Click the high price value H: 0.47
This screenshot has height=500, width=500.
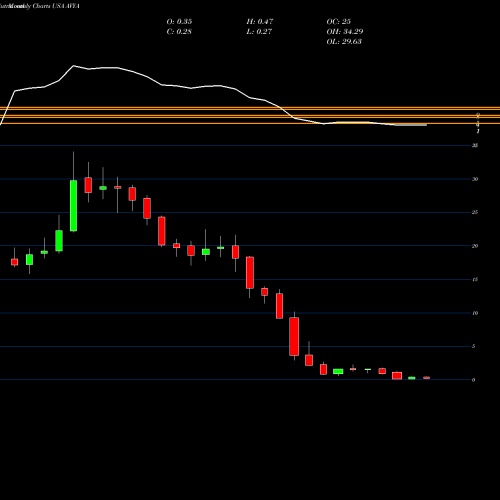tap(260, 22)
